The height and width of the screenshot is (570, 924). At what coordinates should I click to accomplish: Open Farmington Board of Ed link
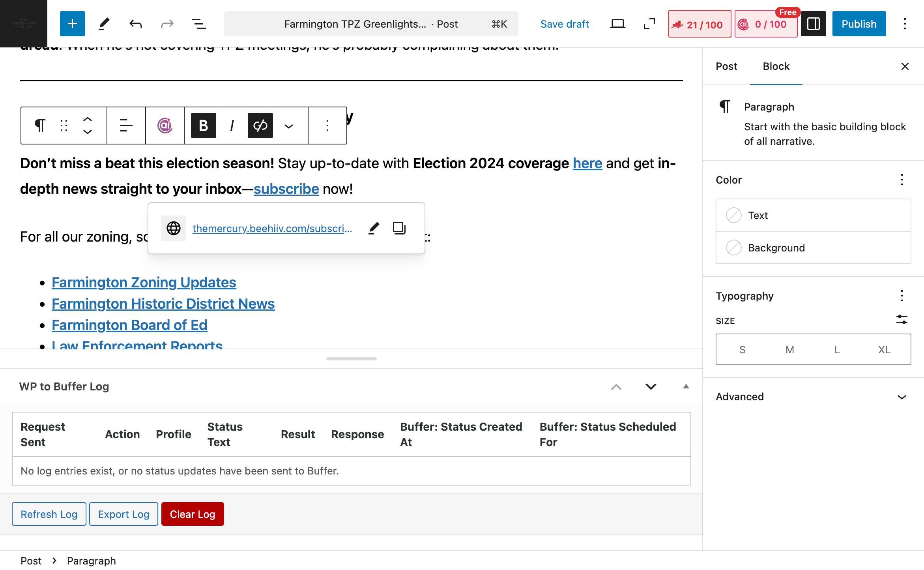(x=129, y=325)
